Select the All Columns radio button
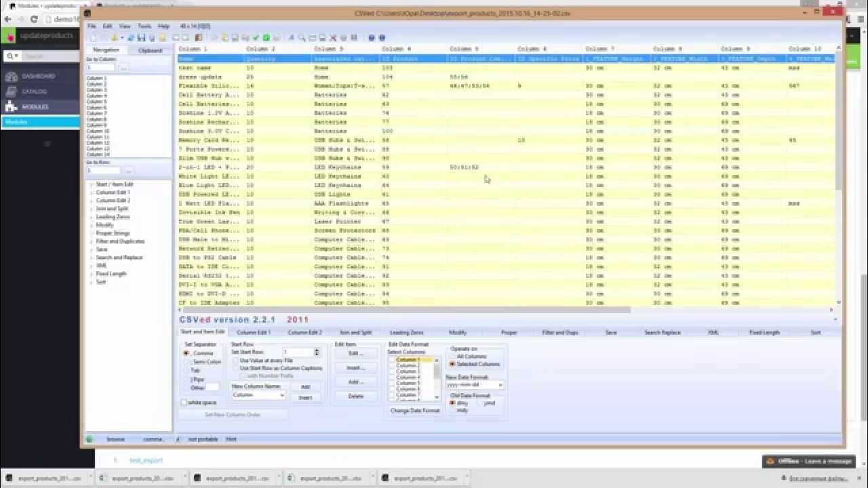The width and height of the screenshot is (868, 488). click(452, 357)
